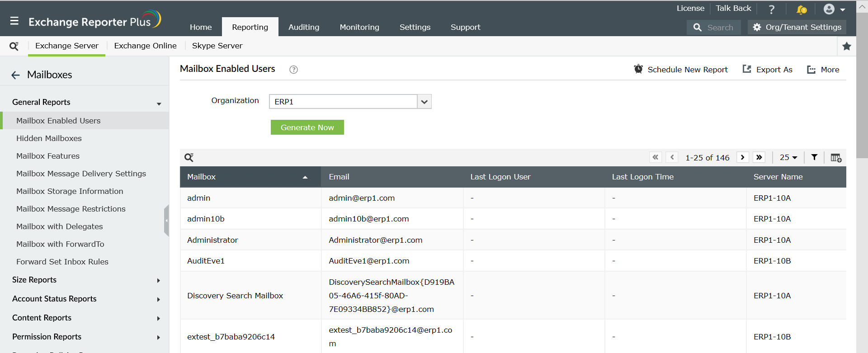This screenshot has width=868, height=353.
Task: Select the Exchange Server tab
Action: pyautogui.click(x=67, y=46)
